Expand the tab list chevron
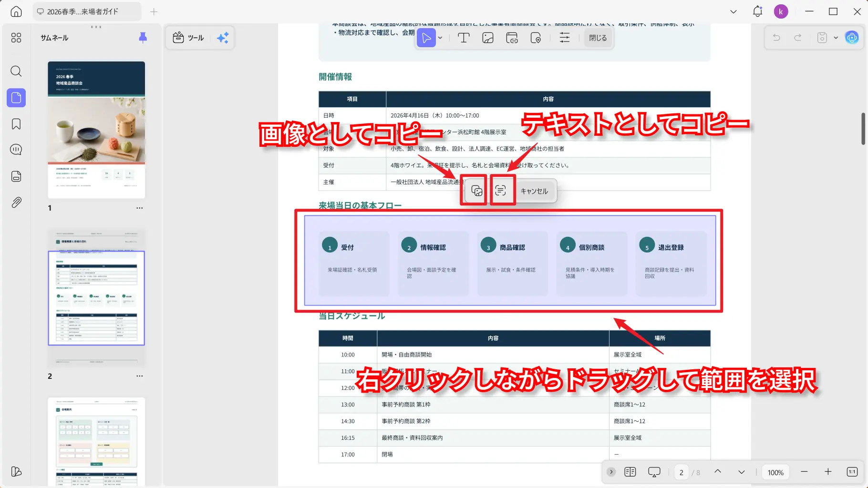Image resolution: width=868 pixels, height=488 pixels. click(x=734, y=11)
